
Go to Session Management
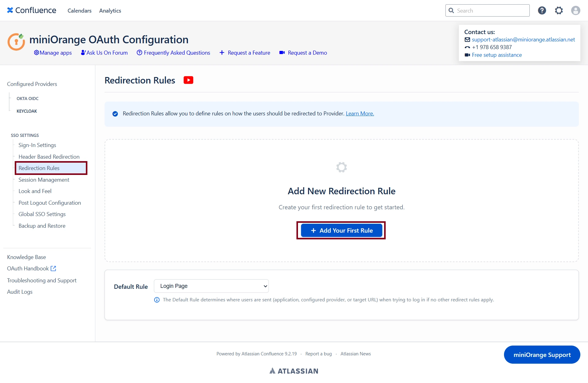[x=44, y=180]
